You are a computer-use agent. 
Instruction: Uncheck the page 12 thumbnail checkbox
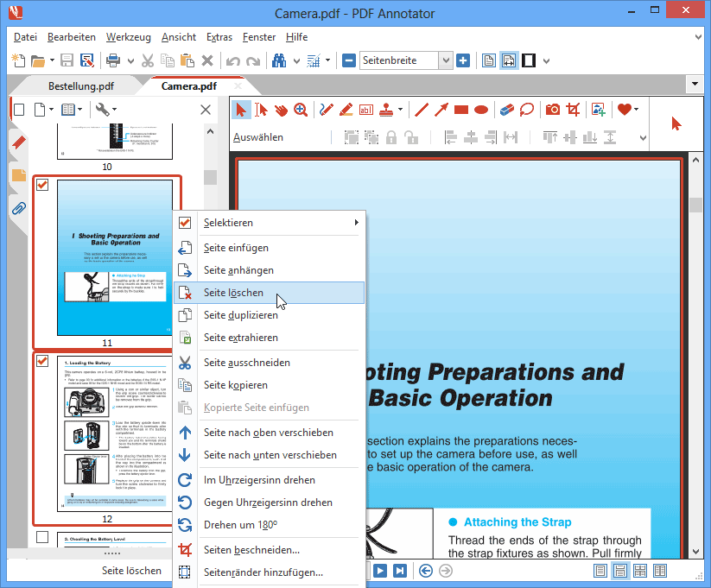(41, 362)
